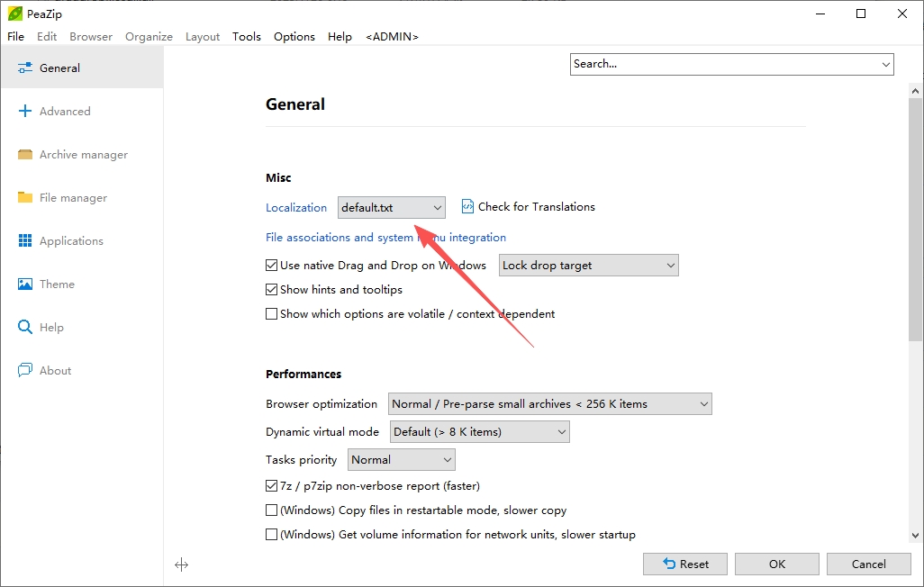Expand the Tasks priority dropdown
The width and height of the screenshot is (924, 587).
(402, 460)
